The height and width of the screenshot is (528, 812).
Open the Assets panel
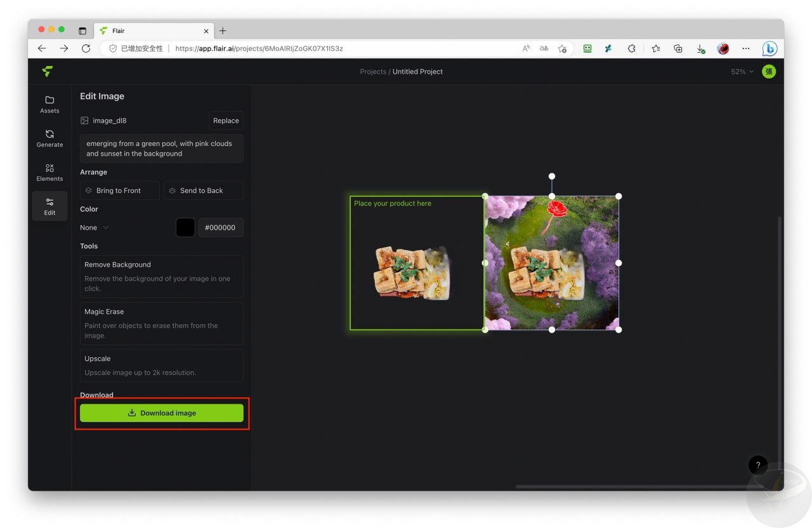(49, 105)
